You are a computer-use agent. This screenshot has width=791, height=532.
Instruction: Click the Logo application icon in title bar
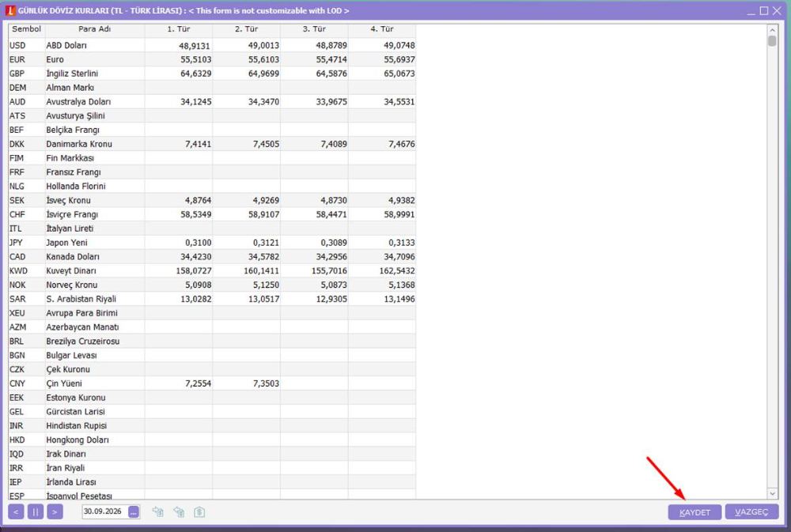[x=10, y=10]
